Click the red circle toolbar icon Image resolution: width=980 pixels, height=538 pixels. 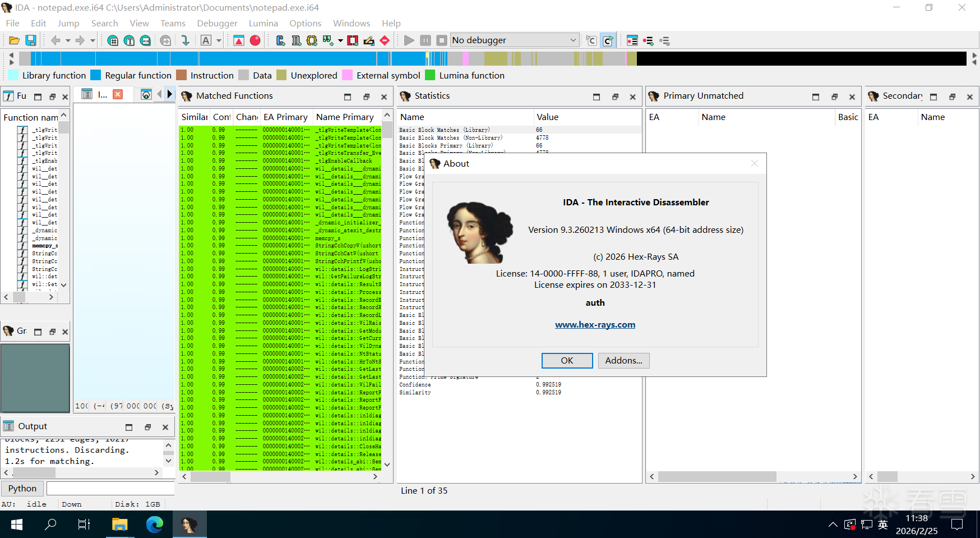[255, 40]
